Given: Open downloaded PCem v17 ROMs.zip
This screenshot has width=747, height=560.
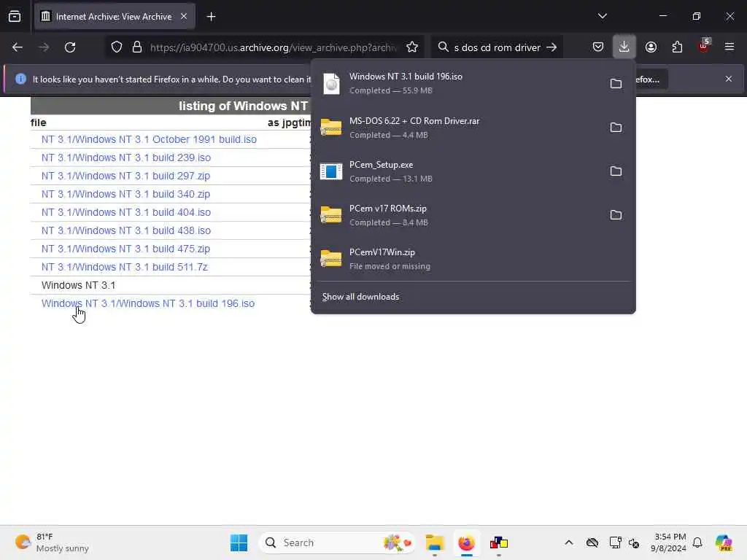Looking at the screenshot, I should coord(457,215).
